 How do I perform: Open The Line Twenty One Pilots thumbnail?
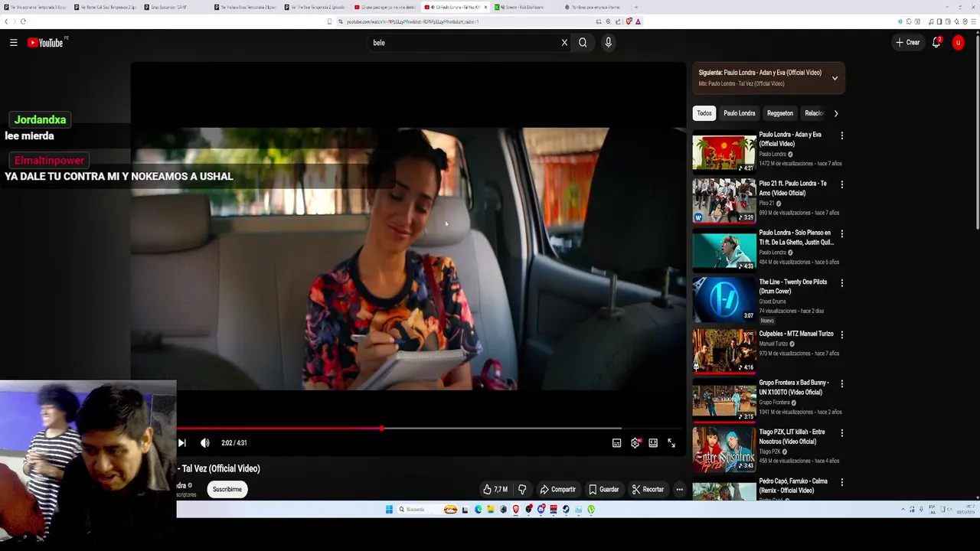tap(724, 300)
